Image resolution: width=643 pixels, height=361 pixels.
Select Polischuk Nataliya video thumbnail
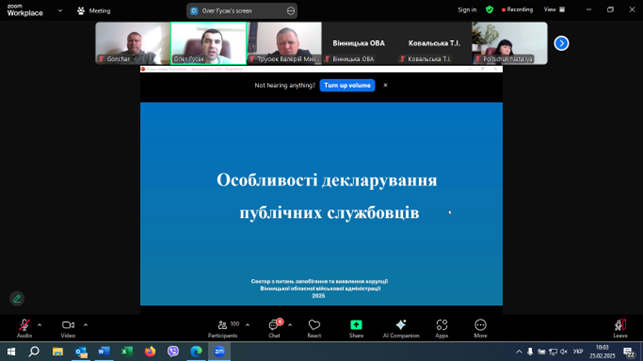pos(510,43)
